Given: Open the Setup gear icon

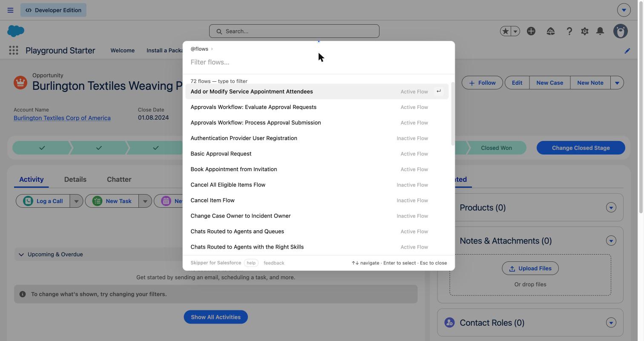Looking at the screenshot, I should pyautogui.click(x=585, y=31).
